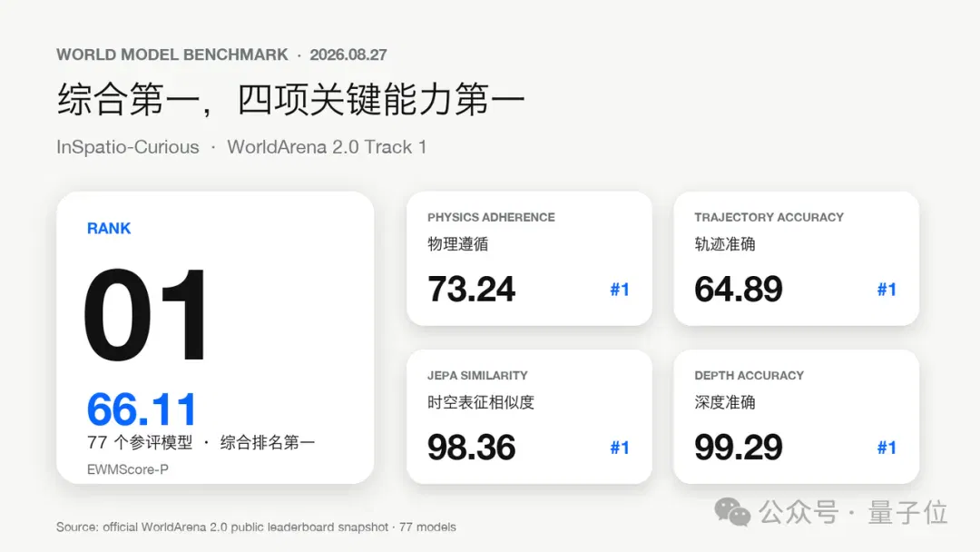This screenshot has height=552, width=980.
Task: Click the score 64.89
Action: pos(738,289)
